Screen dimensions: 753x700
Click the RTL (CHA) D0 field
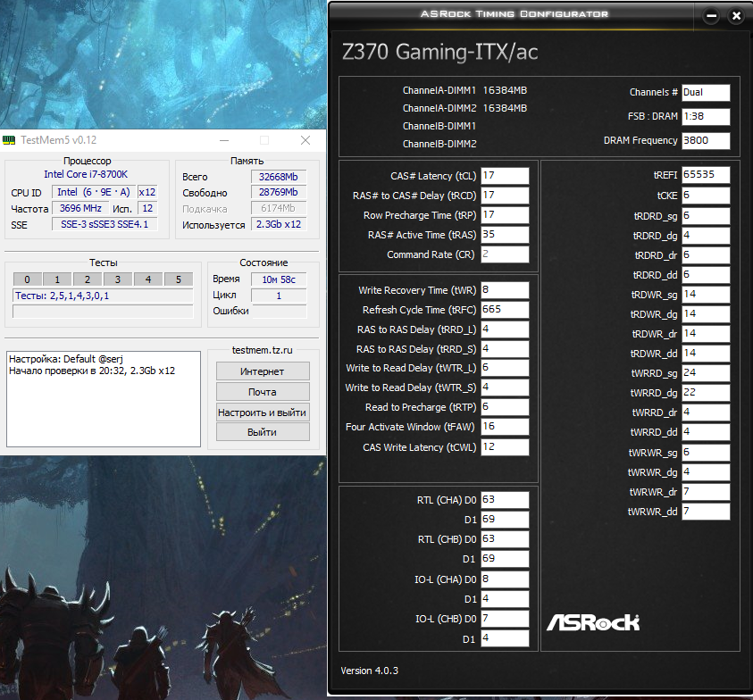505,499
